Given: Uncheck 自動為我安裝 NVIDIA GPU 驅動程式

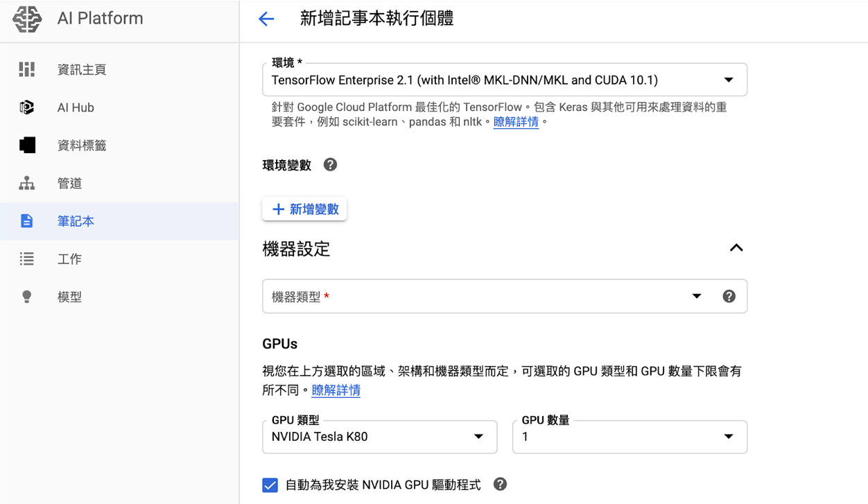Looking at the screenshot, I should point(270,485).
